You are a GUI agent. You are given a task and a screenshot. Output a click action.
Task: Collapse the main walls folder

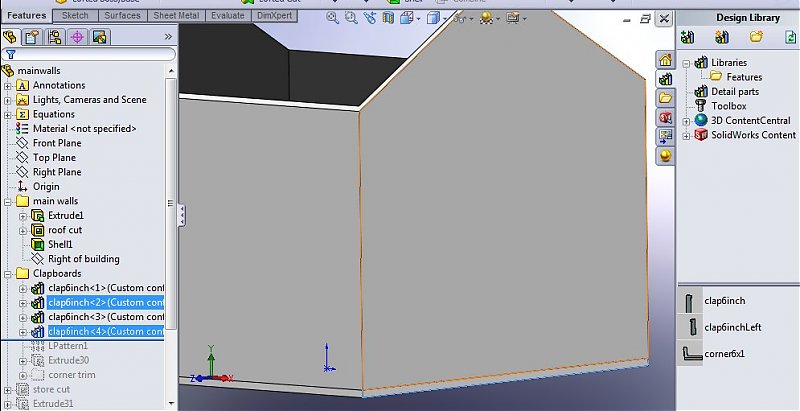8,202
